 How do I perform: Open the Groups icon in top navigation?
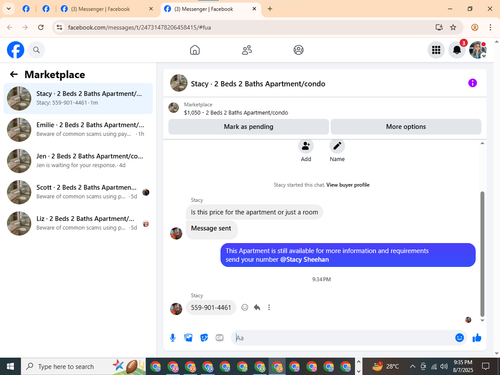pos(298,50)
